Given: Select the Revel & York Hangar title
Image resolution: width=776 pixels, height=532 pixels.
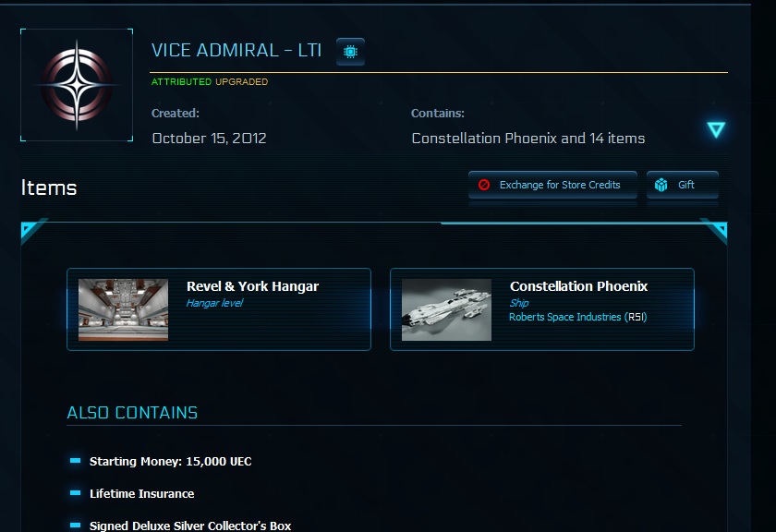Looking at the screenshot, I should (252, 286).
